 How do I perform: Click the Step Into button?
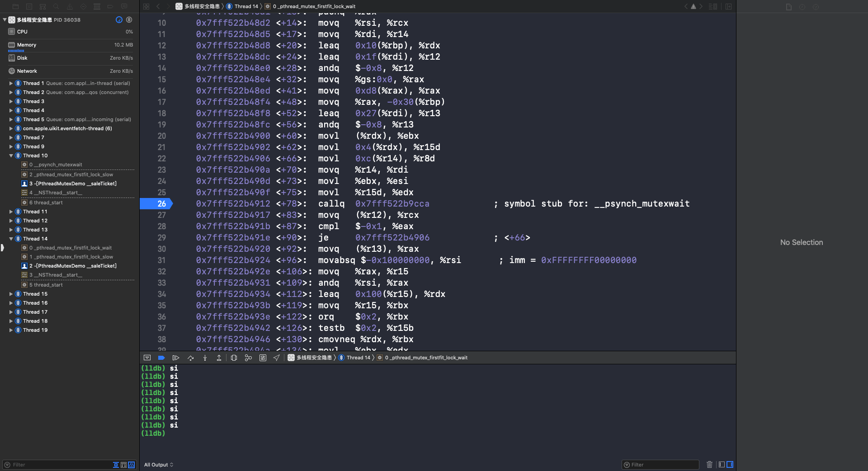pyautogui.click(x=205, y=358)
